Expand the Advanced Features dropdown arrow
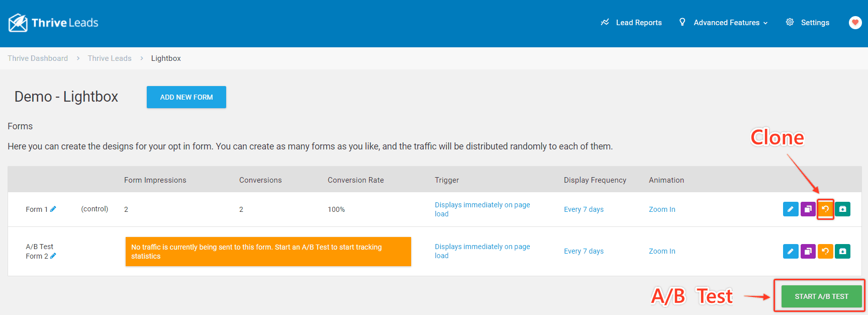 765,23
